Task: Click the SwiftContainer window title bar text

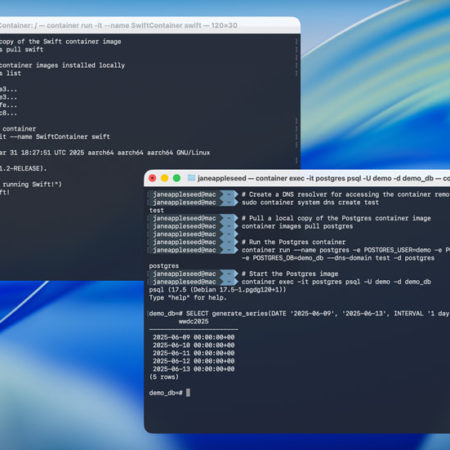Action: coord(118,25)
